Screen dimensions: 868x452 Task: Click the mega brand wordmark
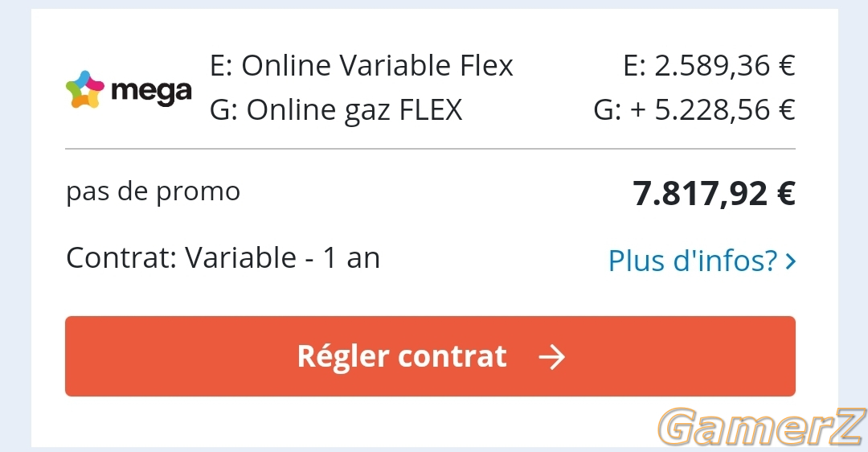pyautogui.click(x=151, y=92)
